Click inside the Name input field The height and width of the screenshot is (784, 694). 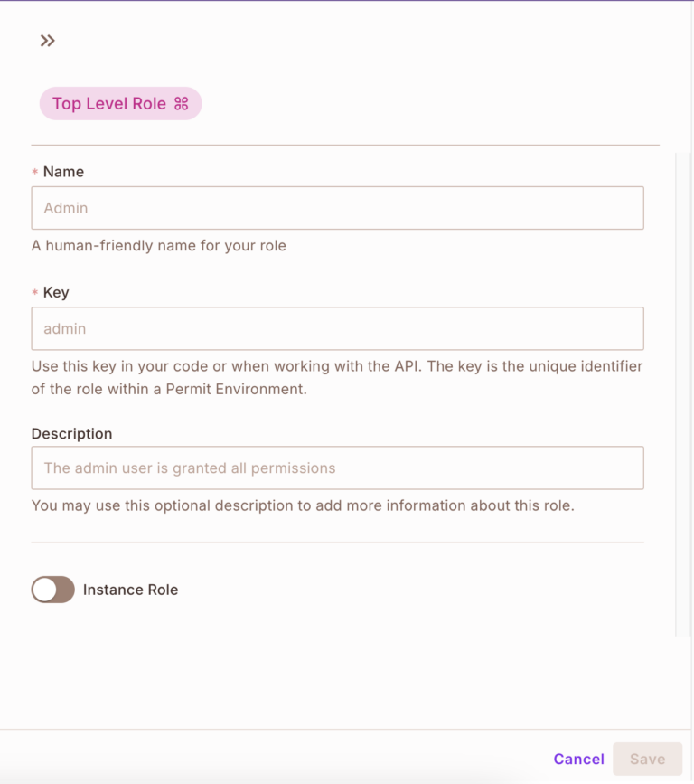[337, 207]
